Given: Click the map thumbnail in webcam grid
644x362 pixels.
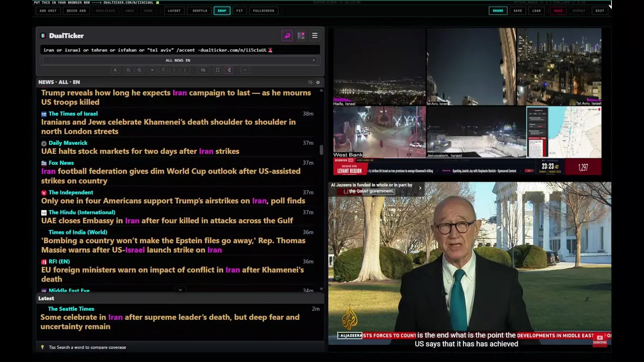Looking at the screenshot, I should pyautogui.click(x=564, y=132).
